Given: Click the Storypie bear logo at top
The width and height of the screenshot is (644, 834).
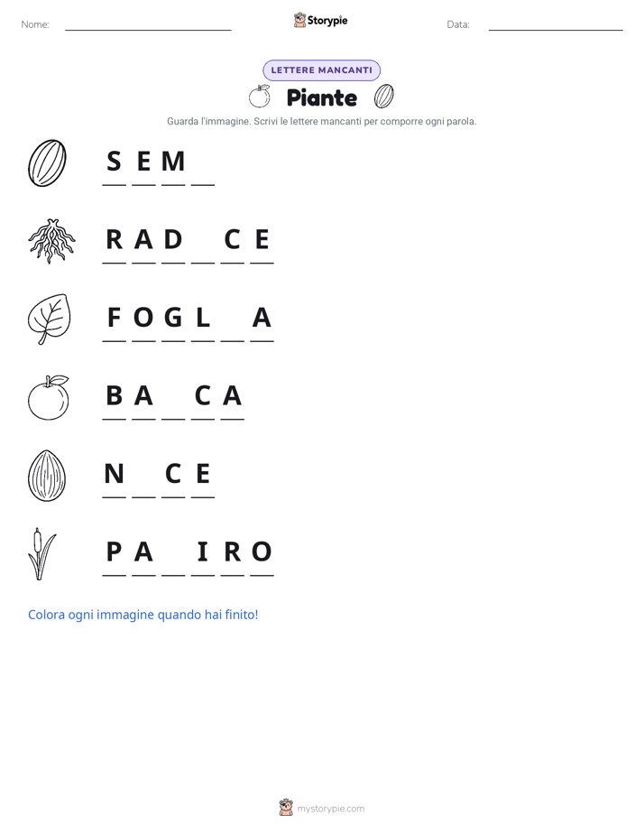Looking at the screenshot, I should (x=299, y=20).
